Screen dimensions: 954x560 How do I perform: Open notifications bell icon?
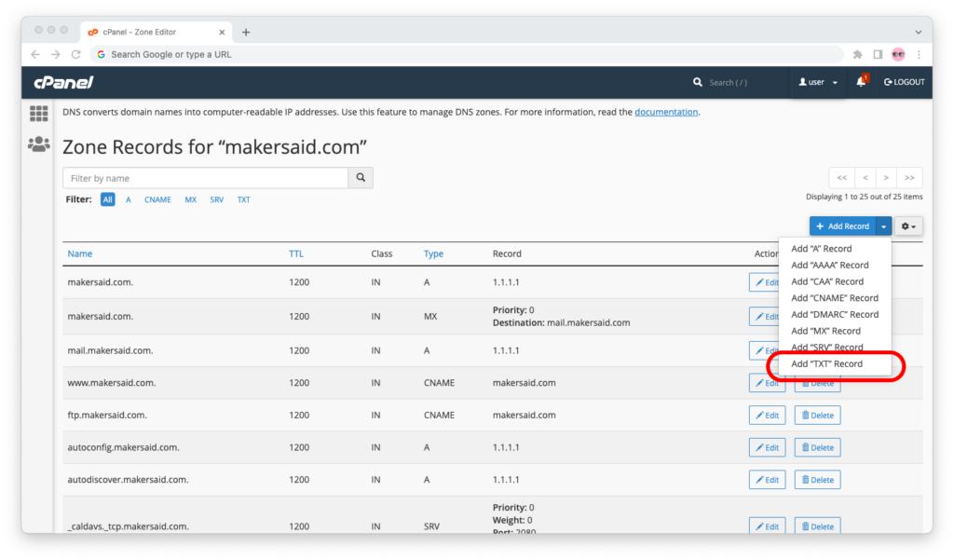tap(862, 82)
